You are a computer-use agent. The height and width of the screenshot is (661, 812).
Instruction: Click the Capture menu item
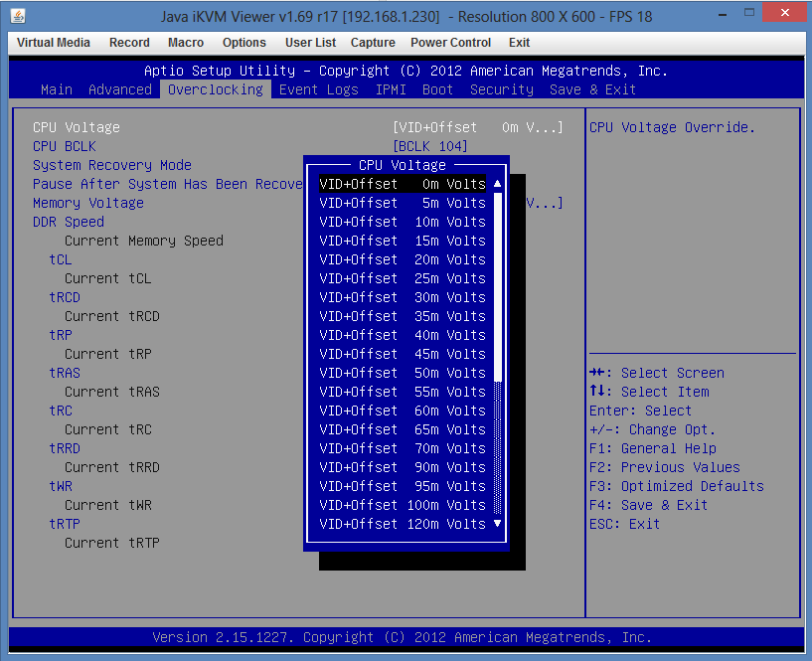click(373, 43)
